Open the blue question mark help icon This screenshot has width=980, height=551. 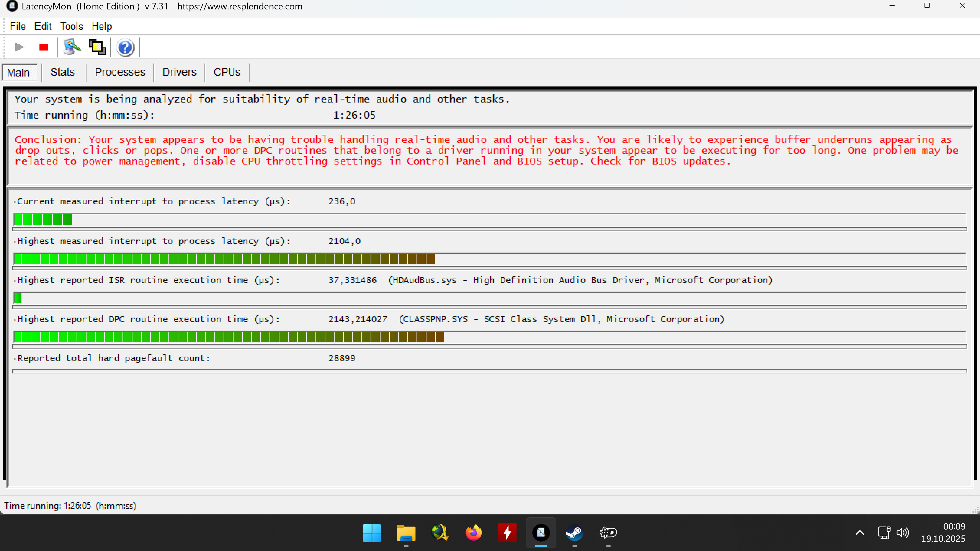point(125,47)
